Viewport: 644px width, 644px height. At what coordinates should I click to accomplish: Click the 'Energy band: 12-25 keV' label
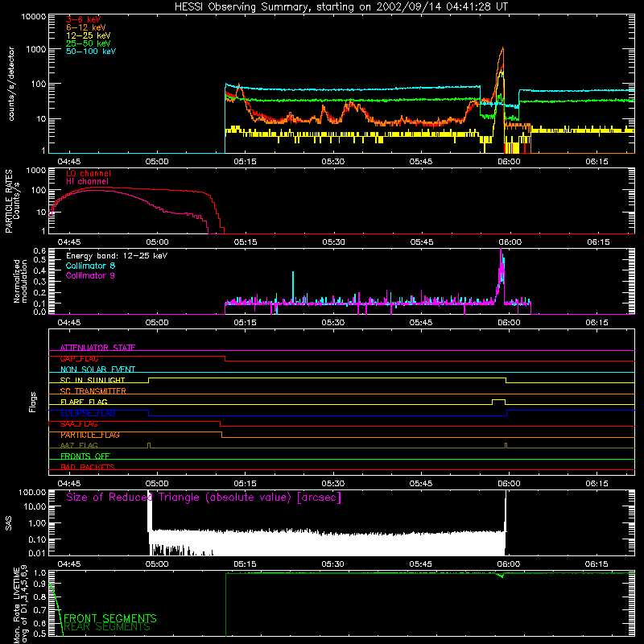tap(116, 256)
